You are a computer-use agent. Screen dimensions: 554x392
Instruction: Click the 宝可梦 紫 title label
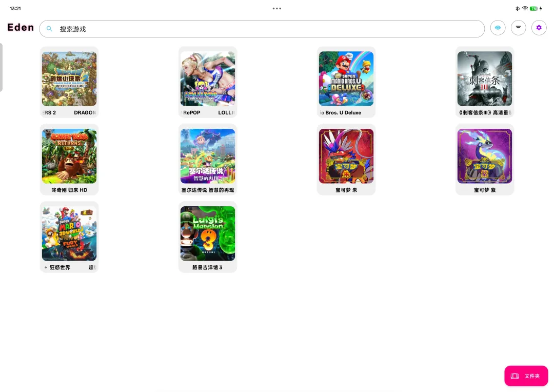[485, 190]
